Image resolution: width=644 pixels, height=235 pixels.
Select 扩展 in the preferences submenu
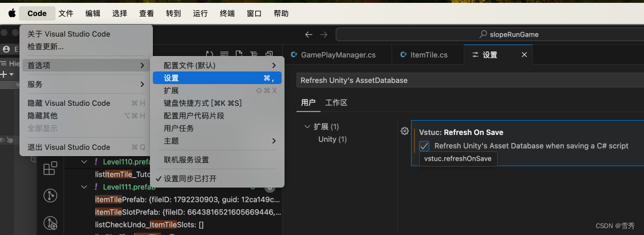point(218,91)
